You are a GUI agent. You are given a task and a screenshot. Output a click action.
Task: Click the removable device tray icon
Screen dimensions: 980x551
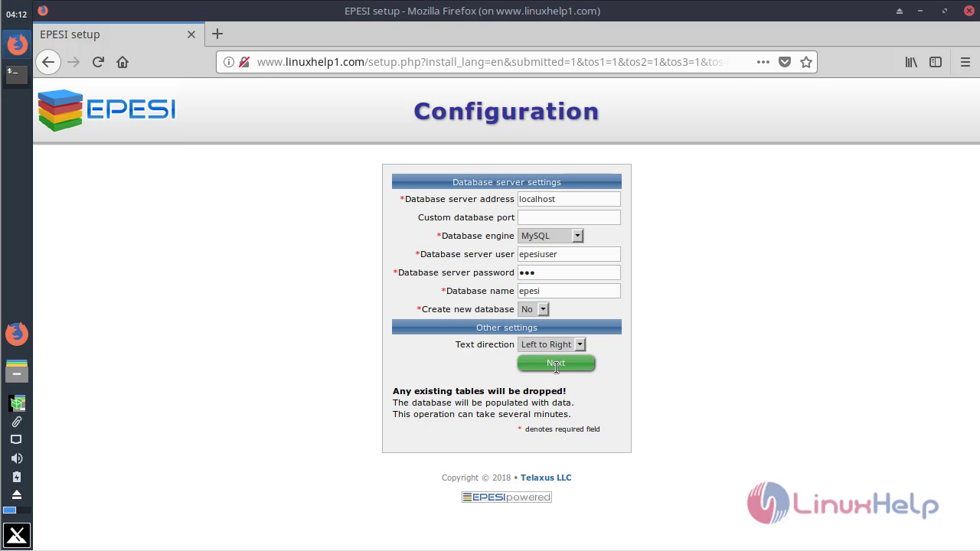pyautogui.click(x=17, y=477)
